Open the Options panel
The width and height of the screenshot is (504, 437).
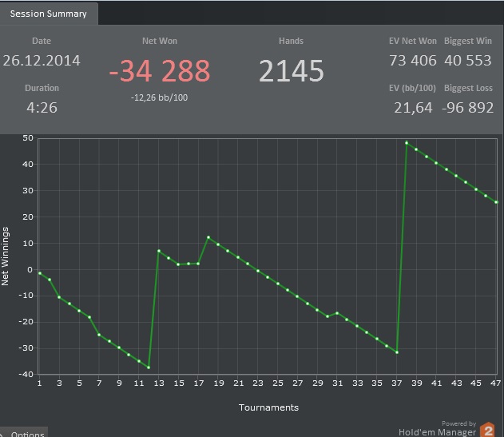point(27,434)
